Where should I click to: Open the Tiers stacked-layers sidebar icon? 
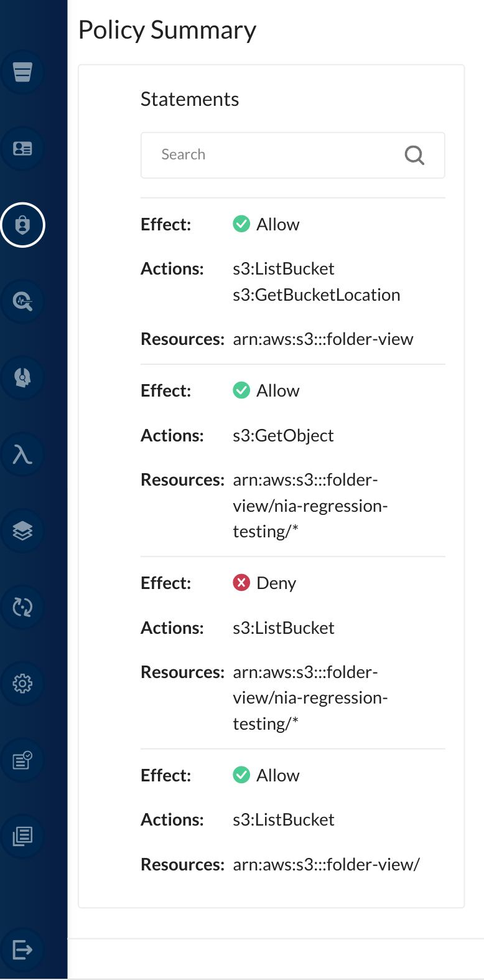click(x=22, y=530)
